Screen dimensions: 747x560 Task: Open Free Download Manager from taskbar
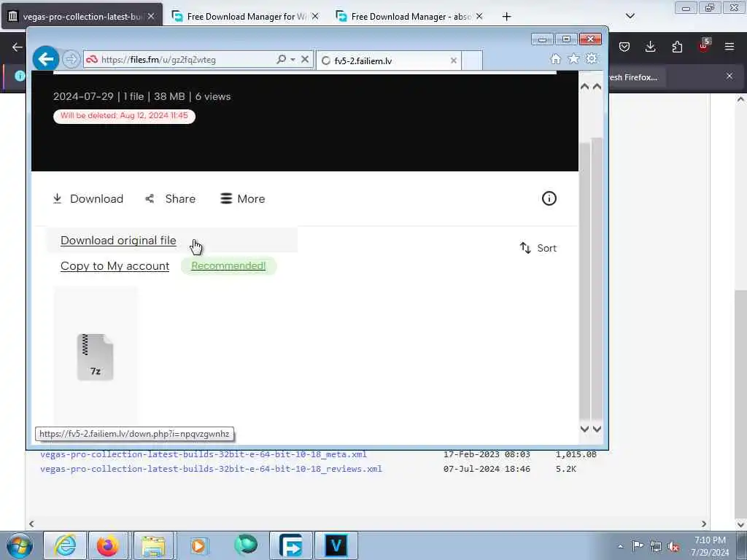click(x=291, y=545)
